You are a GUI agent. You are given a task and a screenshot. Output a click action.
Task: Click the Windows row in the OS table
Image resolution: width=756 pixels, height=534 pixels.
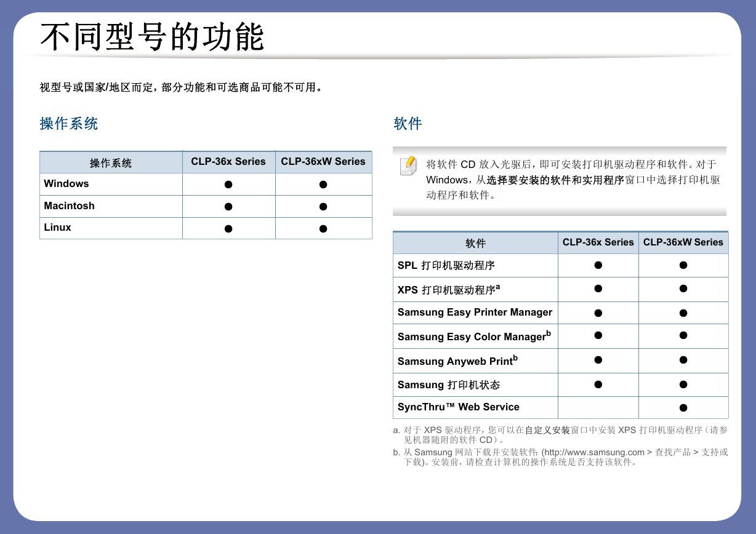pos(206,184)
